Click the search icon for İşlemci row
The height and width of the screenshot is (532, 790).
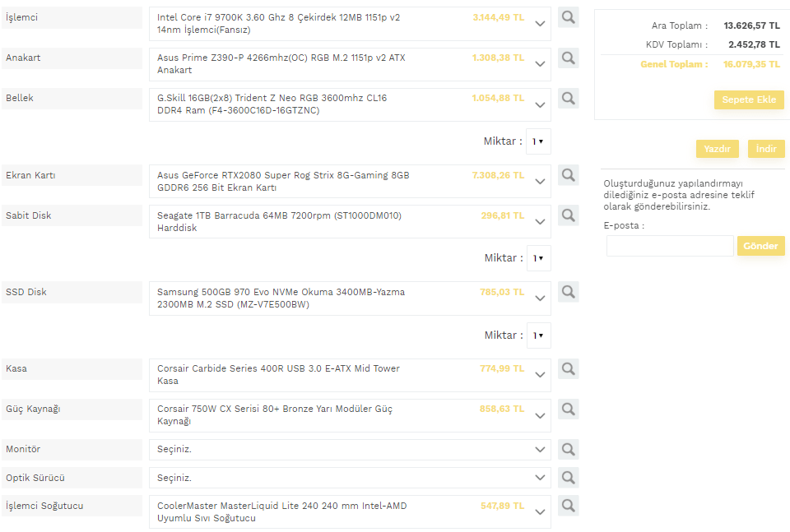pyautogui.click(x=568, y=17)
